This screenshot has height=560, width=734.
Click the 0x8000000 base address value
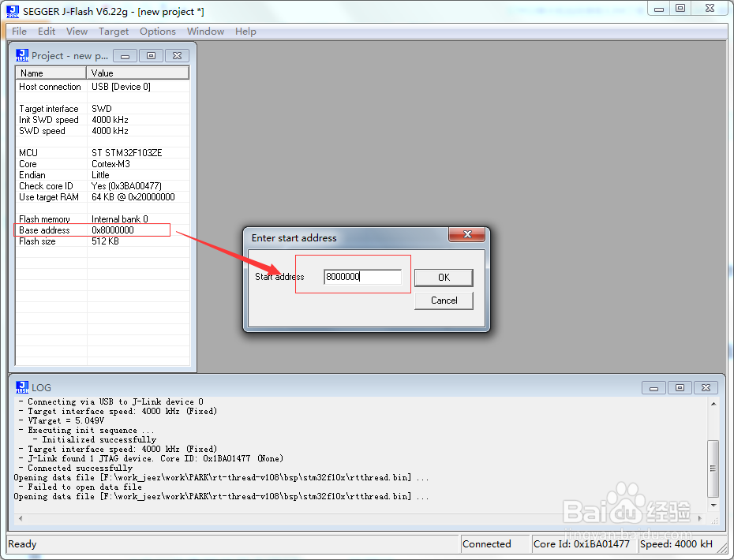113,230
